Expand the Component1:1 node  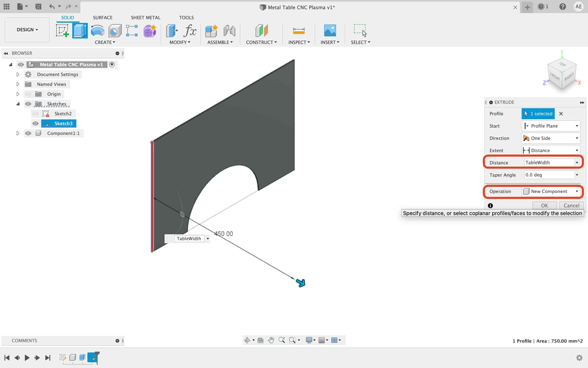point(18,133)
